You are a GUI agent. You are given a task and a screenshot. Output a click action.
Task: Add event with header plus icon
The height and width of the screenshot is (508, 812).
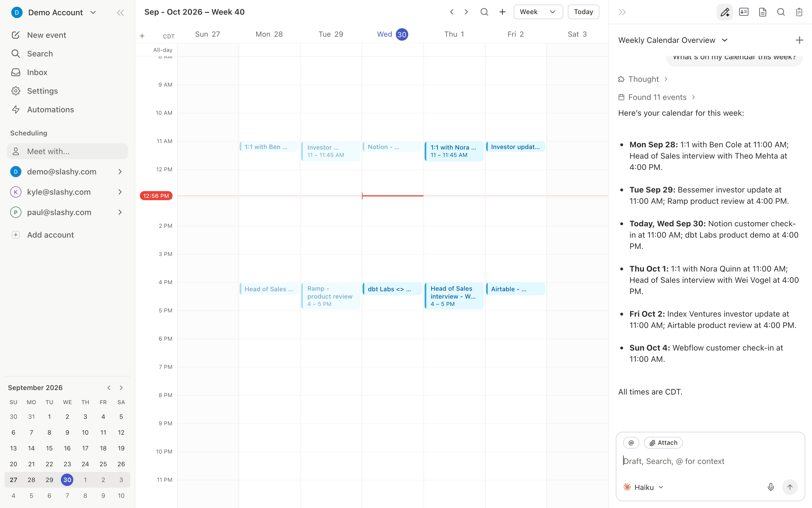(502, 12)
